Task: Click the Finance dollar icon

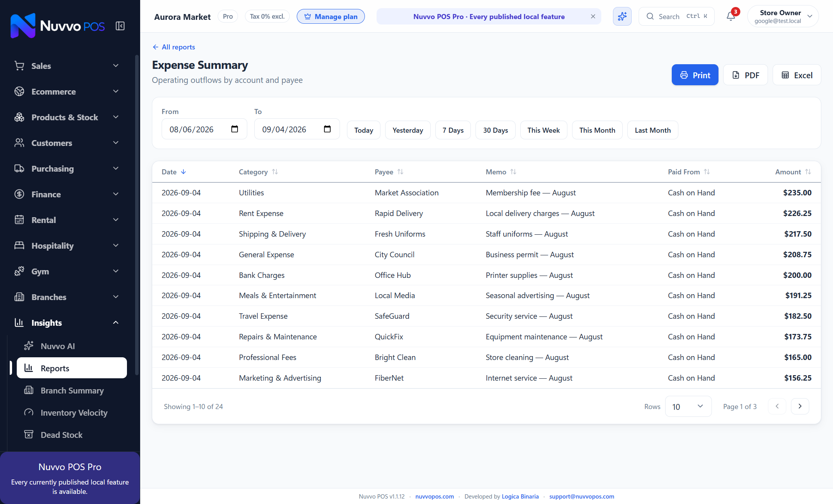Action: click(x=19, y=194)
